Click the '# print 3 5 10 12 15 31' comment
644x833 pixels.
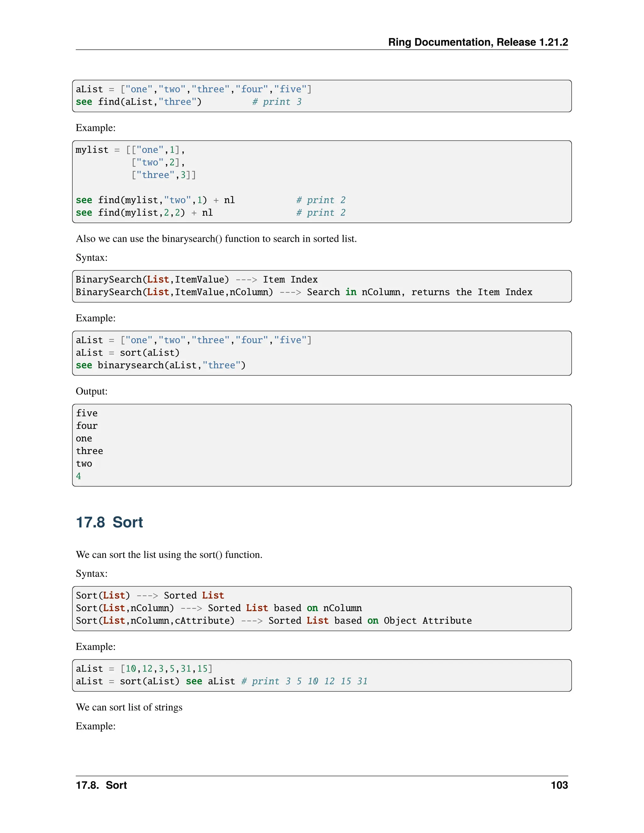[304, 681]
